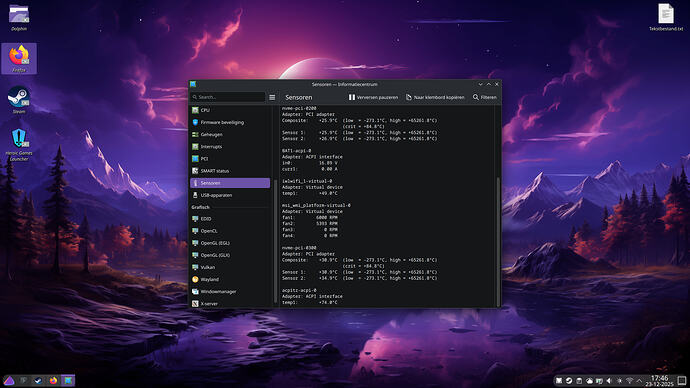Open the clipboard tray icon

coord(579,381)
